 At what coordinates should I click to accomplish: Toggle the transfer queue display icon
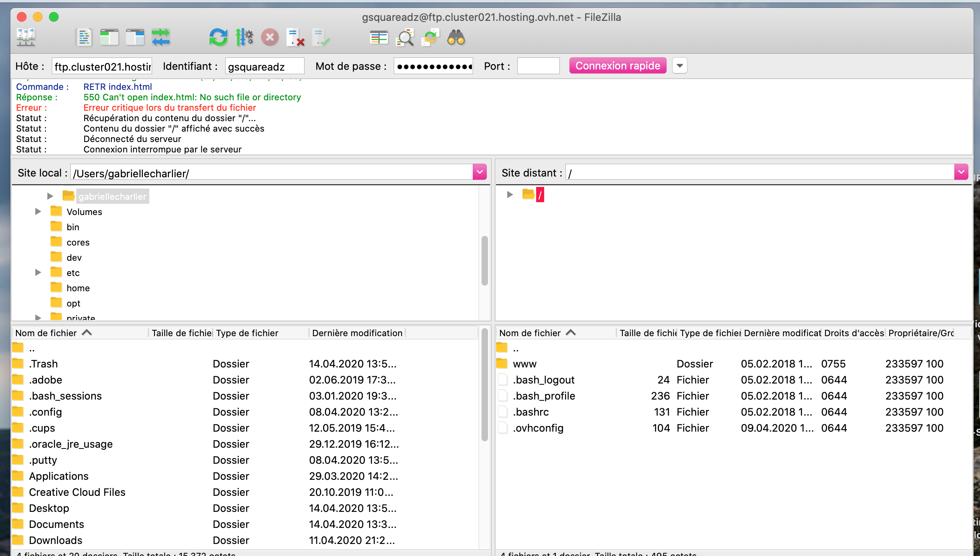coord(161,38)
